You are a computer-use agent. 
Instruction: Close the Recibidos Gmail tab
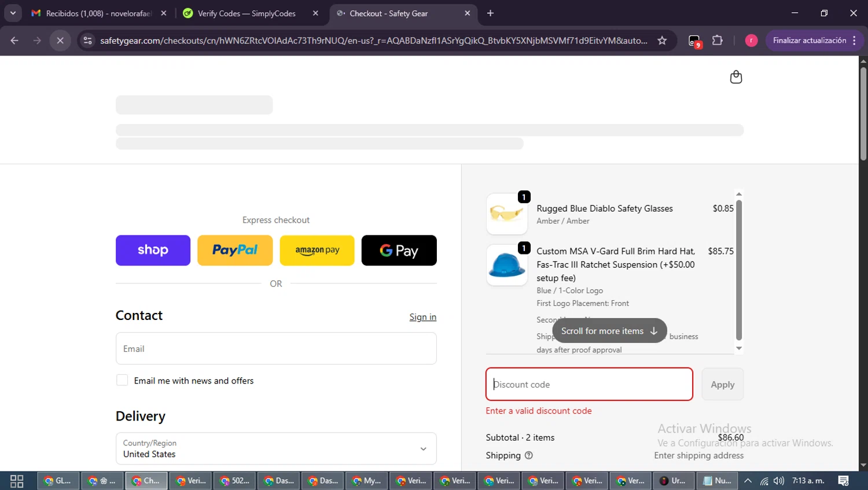click(164, 13)
